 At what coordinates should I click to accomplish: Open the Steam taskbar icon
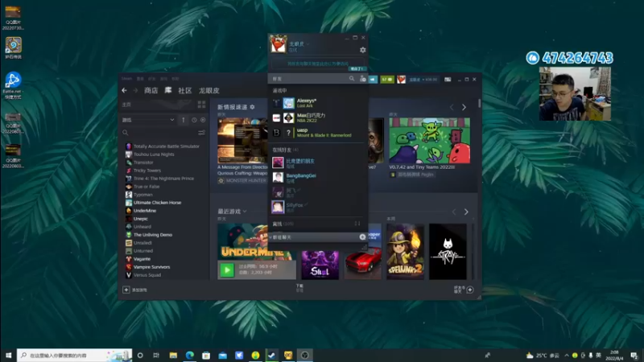click(272, 355)
